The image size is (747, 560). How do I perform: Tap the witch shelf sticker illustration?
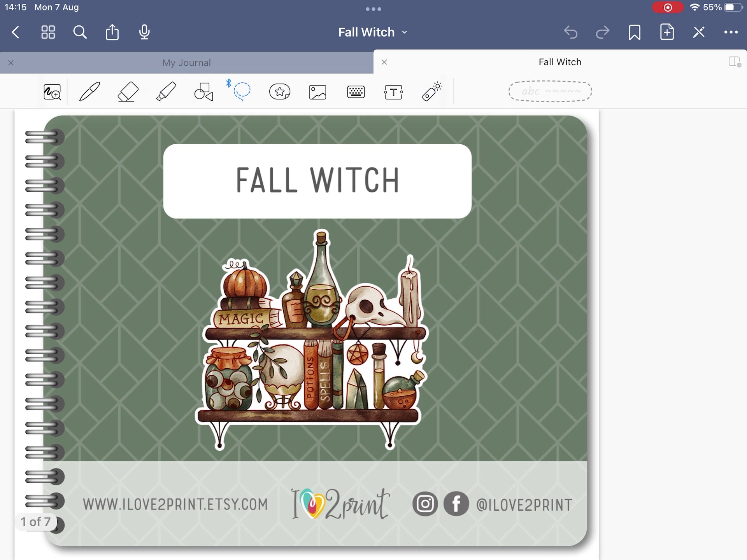[x=312, y=339]
